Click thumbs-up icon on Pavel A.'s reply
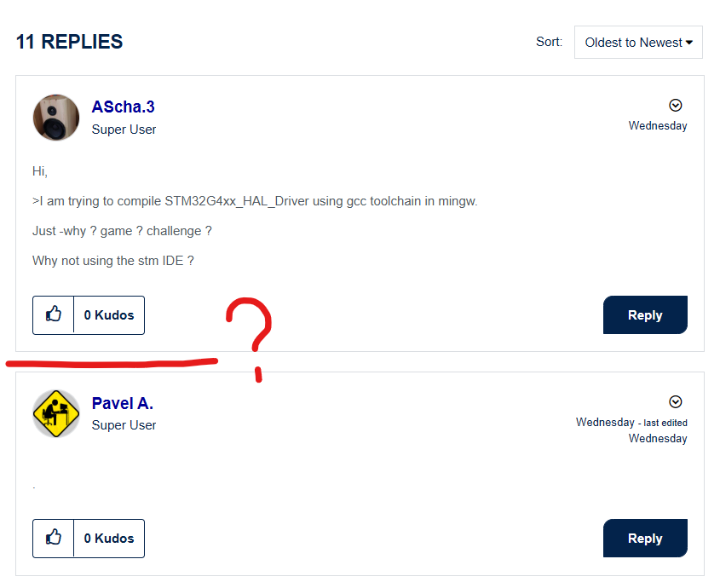Viewport: 720px width, 588px height. click(x=54, y=538)
